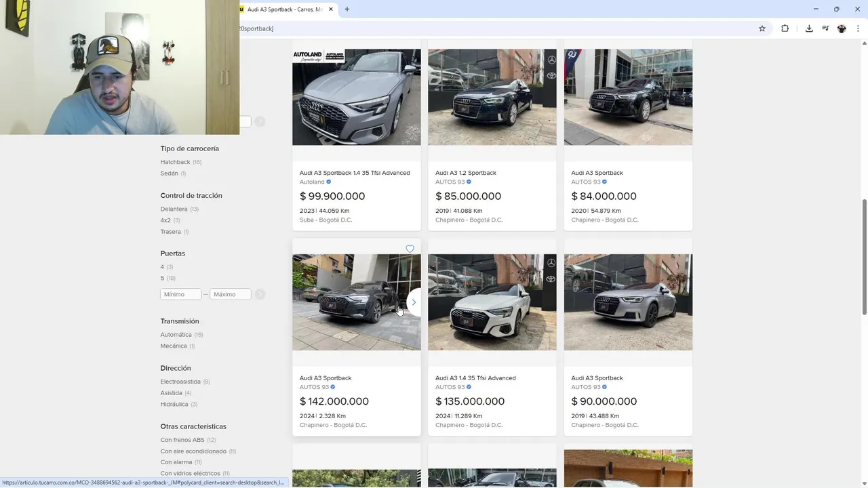Click 'Suba - Bogotá D.C.' location text
The image size is (868, 488).
(325, 220)
